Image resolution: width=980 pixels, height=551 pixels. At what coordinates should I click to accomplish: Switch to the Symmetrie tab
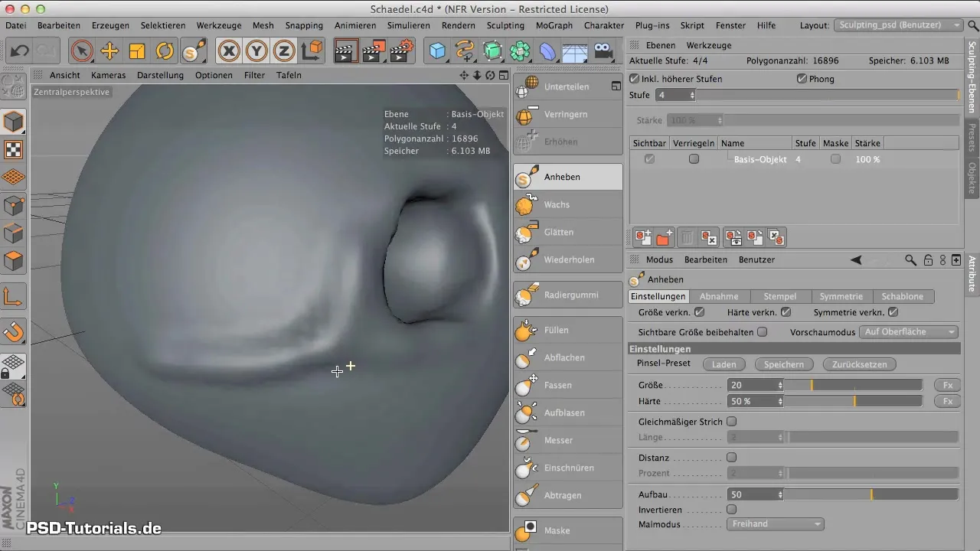tap(841, 296)
